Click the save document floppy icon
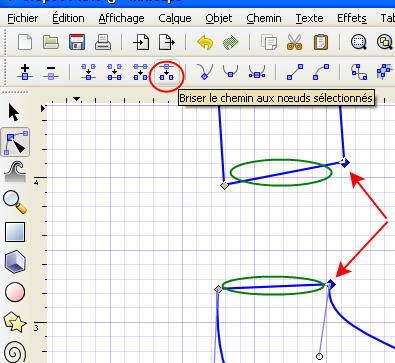This screenshot has width=395, height=363. pyautogui.click(x=77, y=42)
